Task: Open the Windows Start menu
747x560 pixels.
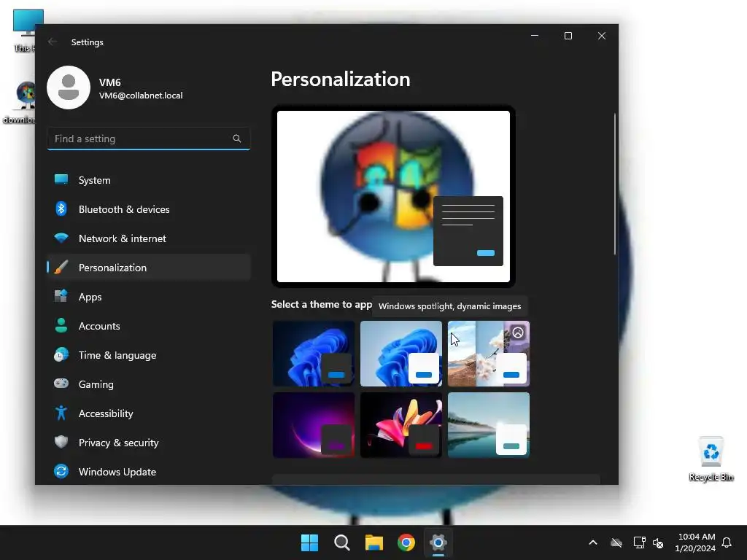Action: tap(309, 542)
